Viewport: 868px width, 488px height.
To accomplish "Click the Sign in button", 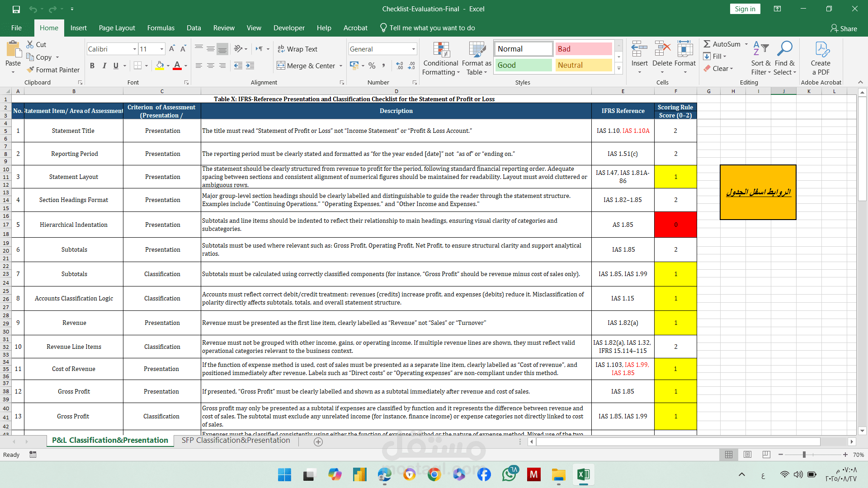I will (745, 9).
